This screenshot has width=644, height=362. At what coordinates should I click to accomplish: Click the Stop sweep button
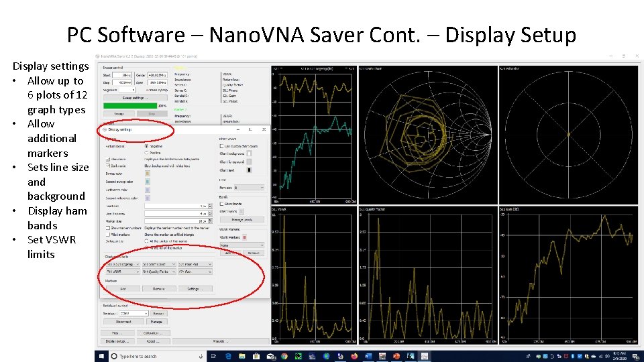pos(152,114)
